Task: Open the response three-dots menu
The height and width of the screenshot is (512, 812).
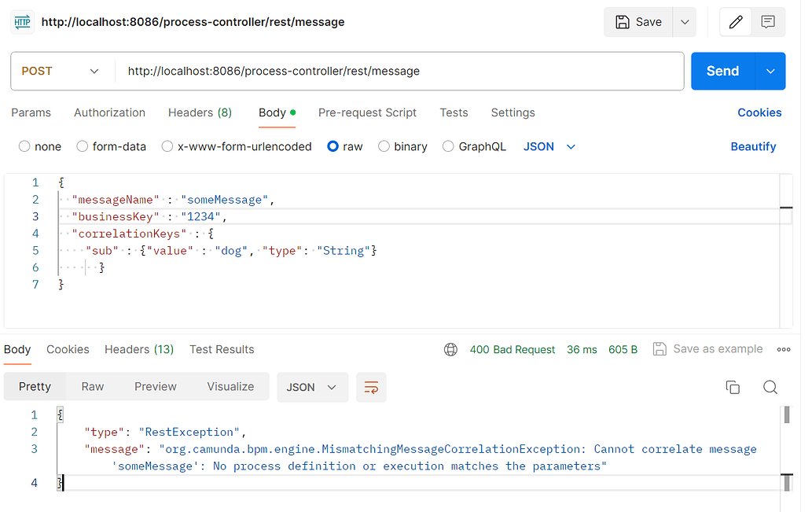Action: [x=783, y=350]
